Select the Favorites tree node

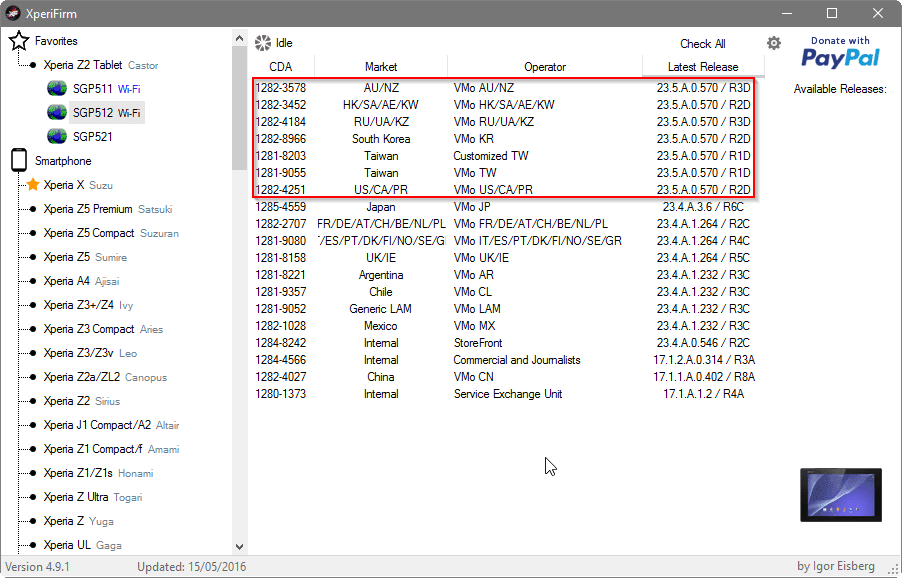click(x=56, y=41)
